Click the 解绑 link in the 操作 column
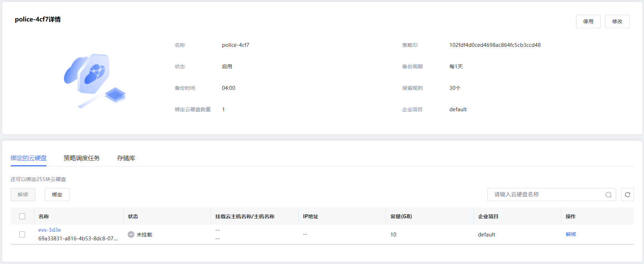Screen dimensions: 644x264 point(571,234)
